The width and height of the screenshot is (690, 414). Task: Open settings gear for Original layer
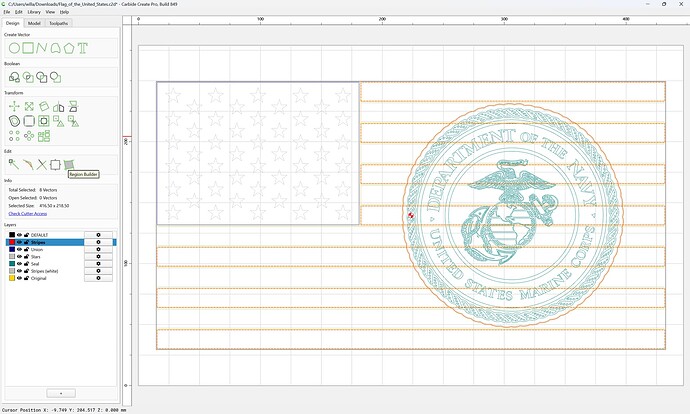98,278
